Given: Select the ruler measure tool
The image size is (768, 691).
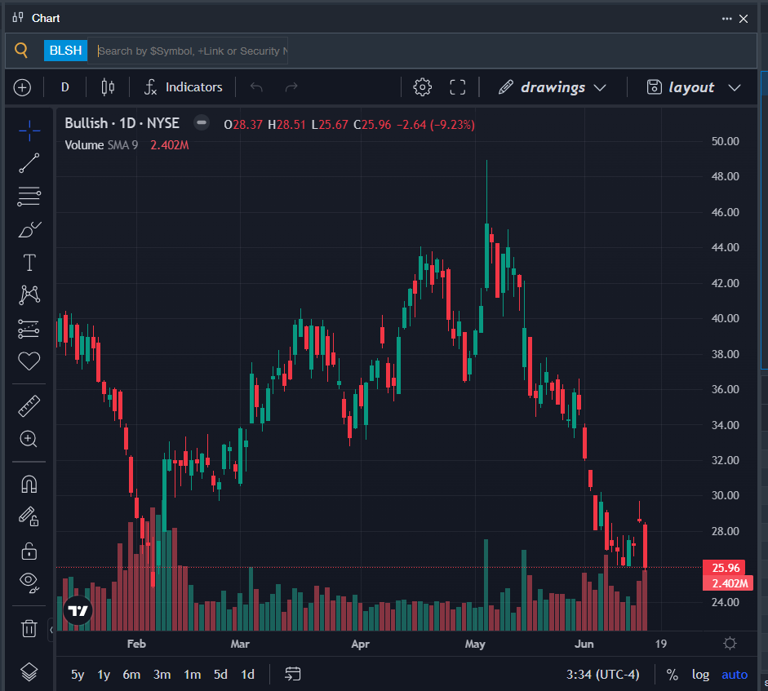Looking at the screenshot, I should (x=29, y=406).
